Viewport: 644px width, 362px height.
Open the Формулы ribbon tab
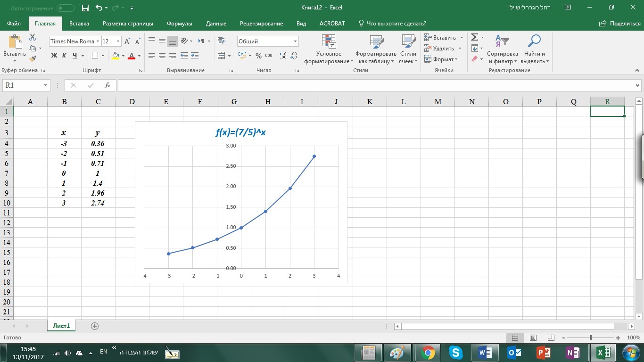click(179, 24)
